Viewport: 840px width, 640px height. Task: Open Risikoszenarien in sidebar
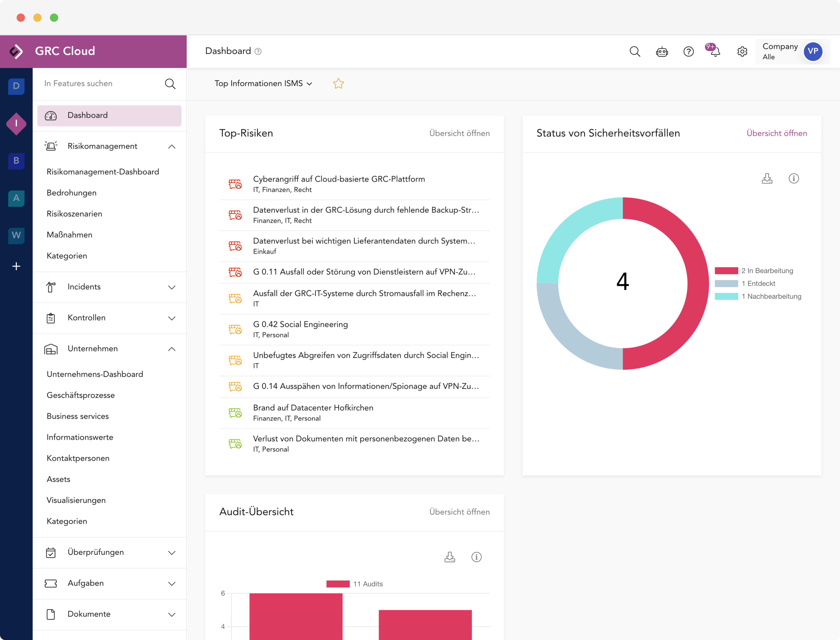tap(74, 214)
